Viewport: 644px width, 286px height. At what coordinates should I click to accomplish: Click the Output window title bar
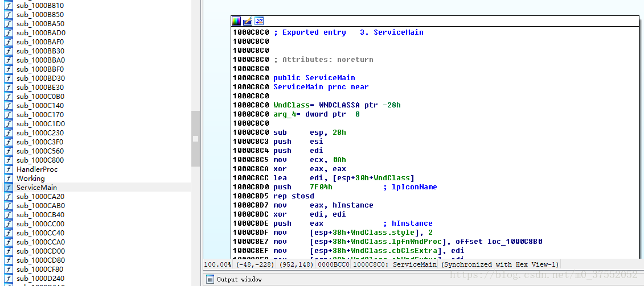coord(424,279)
